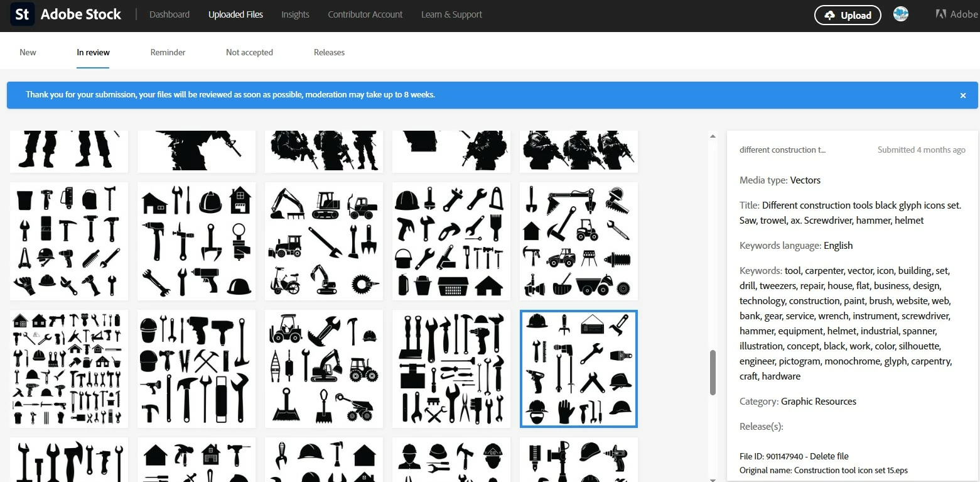Select the single crouching soldier silhouette thumbnail

coord(197,151)
